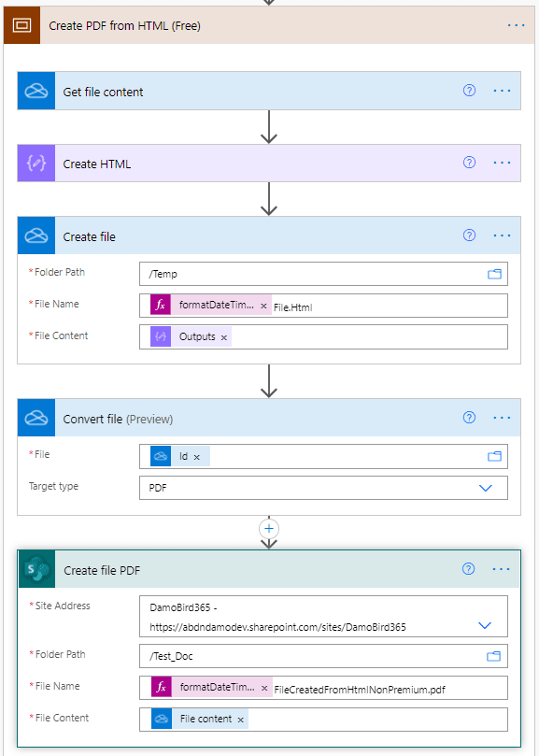Click the Folder Path field showing /Temp

click(280, 274)
